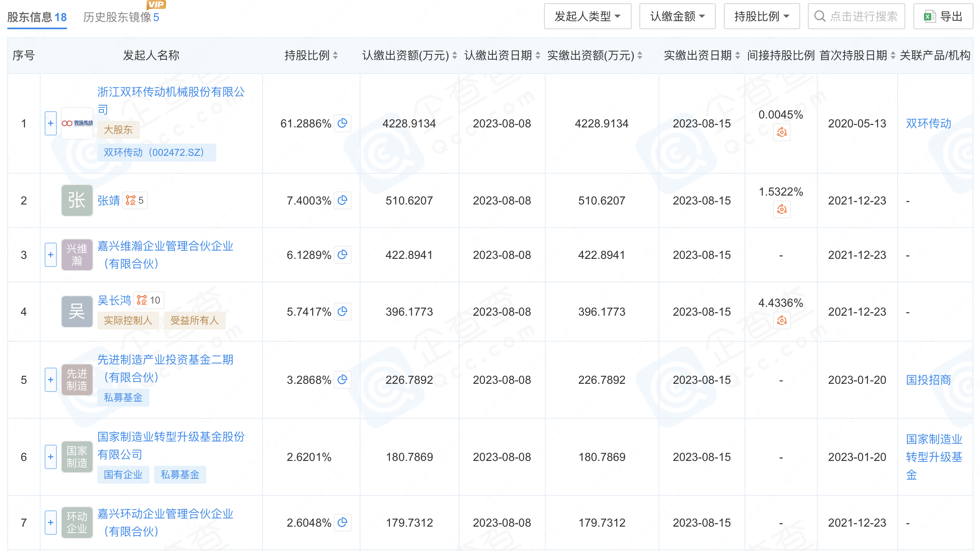Click related-companies badge next to 张靖
The height and width of the screenshot is (551, 980).
coord(135,200)
